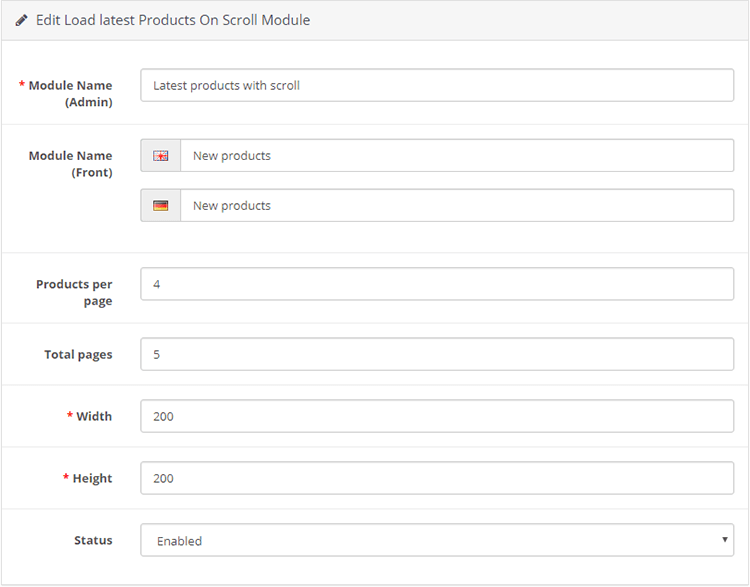
Task: Click into the Total pages input
Action: coord(437,354)
